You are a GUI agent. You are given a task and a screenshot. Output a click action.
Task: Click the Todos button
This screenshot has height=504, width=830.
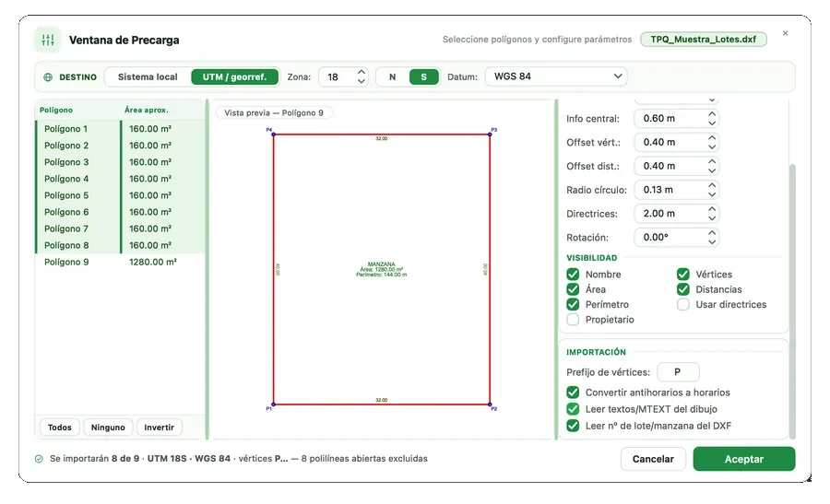pos(60,428)
